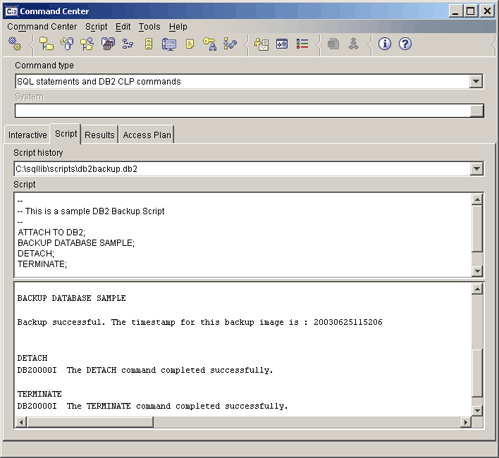Expand the Script history dropdown
Viewport: 499px width, 458px height.
tap(476, 169)
